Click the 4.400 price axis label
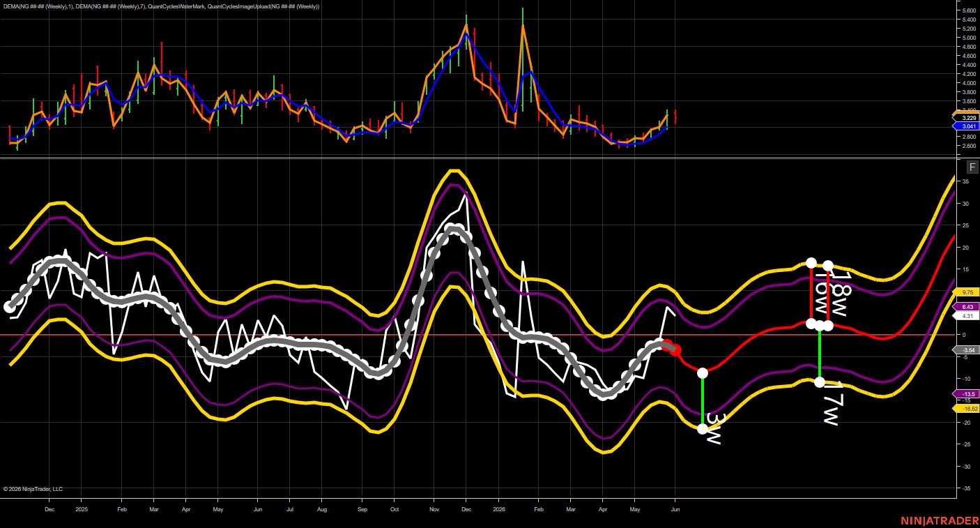Viewport: 980px width, 528px height. (969, 65)
